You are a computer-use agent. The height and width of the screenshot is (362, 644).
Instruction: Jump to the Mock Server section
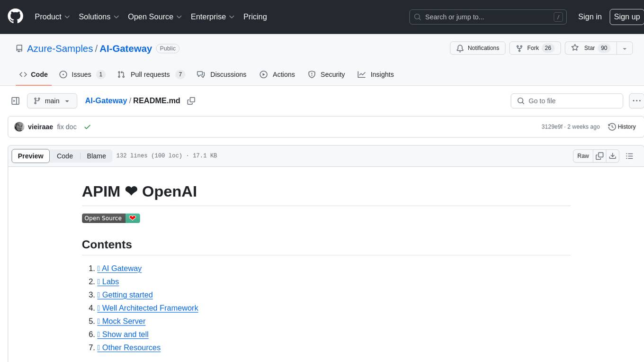pos(121,321)
